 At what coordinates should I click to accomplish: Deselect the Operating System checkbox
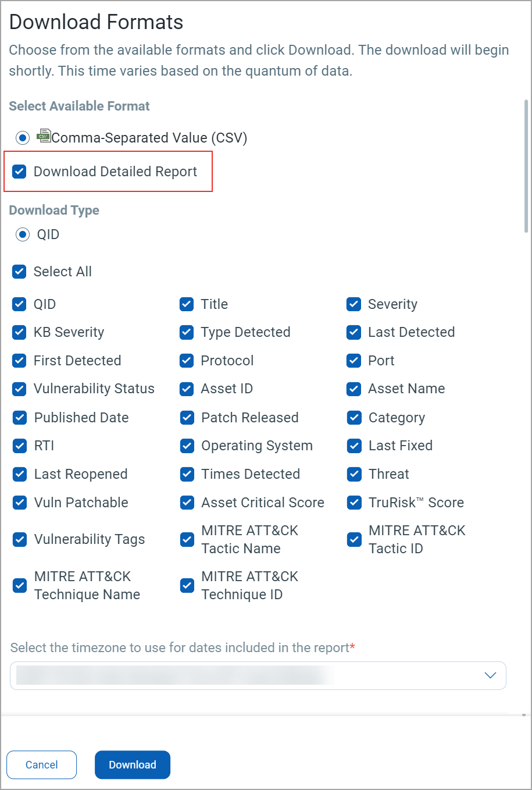click(x=187, y=446)
